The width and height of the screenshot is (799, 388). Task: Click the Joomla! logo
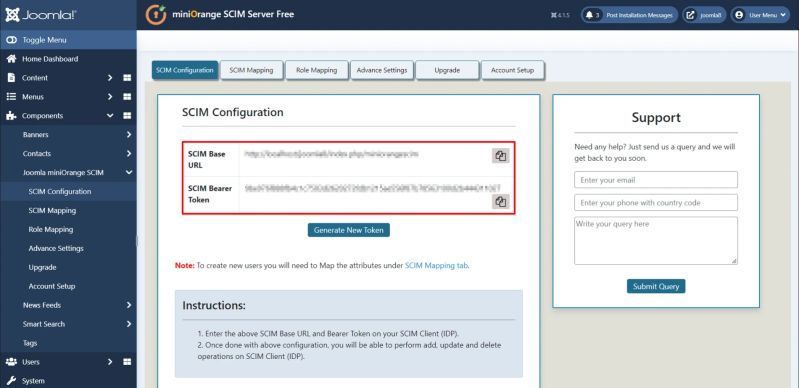[x=41, y=15]
